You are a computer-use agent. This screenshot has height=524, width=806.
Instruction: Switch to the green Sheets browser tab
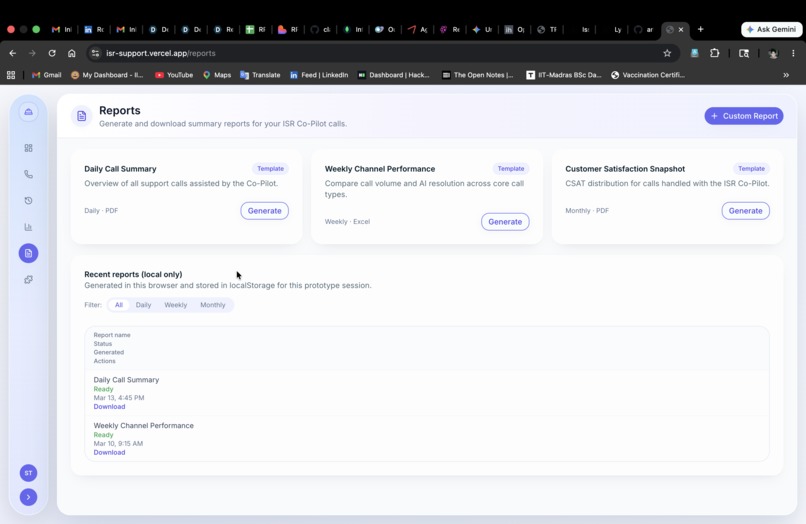255,30
